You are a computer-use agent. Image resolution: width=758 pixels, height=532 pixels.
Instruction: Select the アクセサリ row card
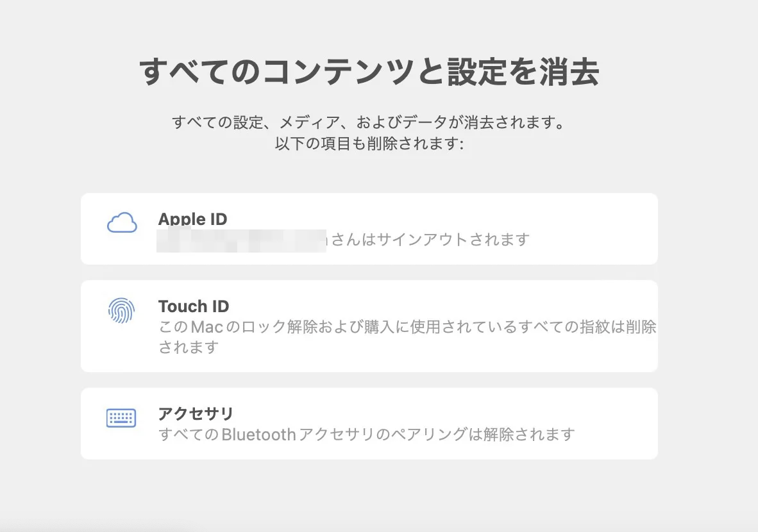[369, 423]
